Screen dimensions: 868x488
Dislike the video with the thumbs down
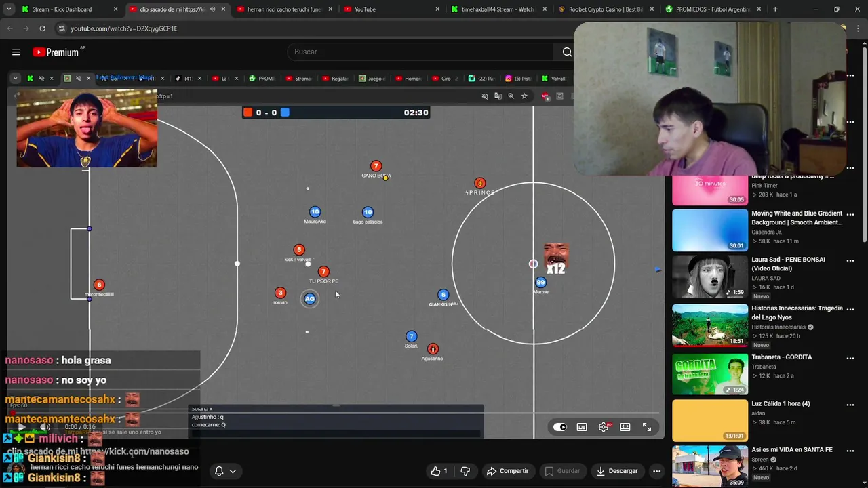pos(465,471)
